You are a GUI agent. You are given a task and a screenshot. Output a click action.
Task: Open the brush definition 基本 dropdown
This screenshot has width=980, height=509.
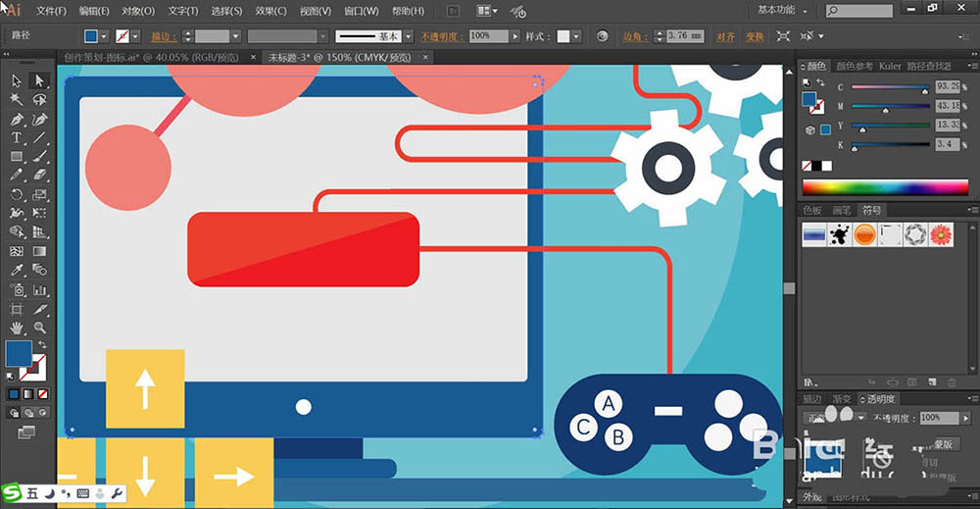(408, 36)
